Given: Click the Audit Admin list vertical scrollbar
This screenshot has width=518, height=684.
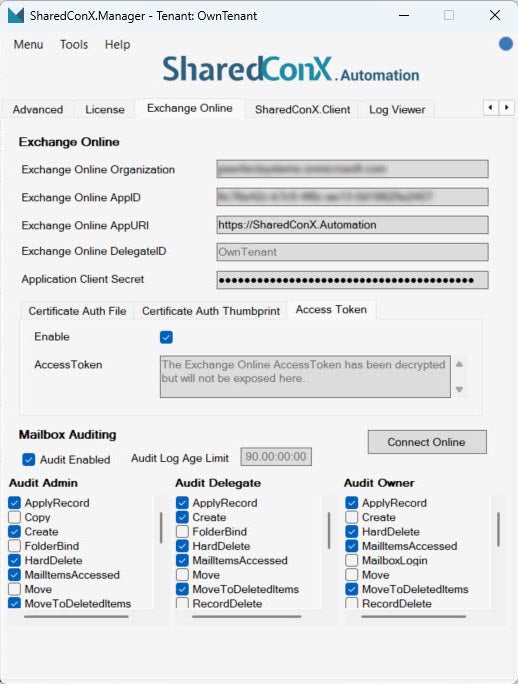Looking at the screenshot, I should pyautogui.click(x=161, y=528).
